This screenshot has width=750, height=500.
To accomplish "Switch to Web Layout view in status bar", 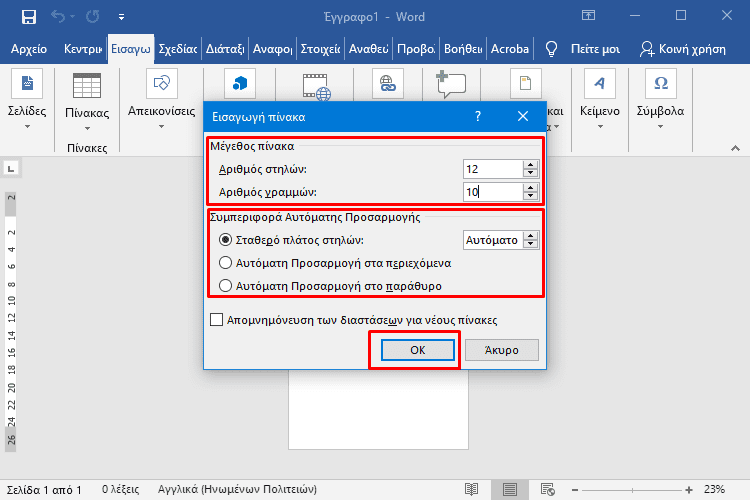I will tap(547, 490).
